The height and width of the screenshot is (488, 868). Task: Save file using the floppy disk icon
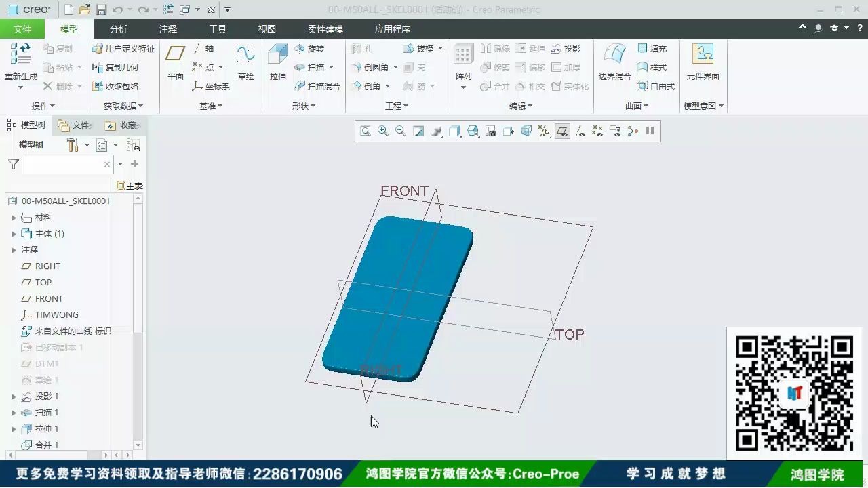click(x=101, y=9)
